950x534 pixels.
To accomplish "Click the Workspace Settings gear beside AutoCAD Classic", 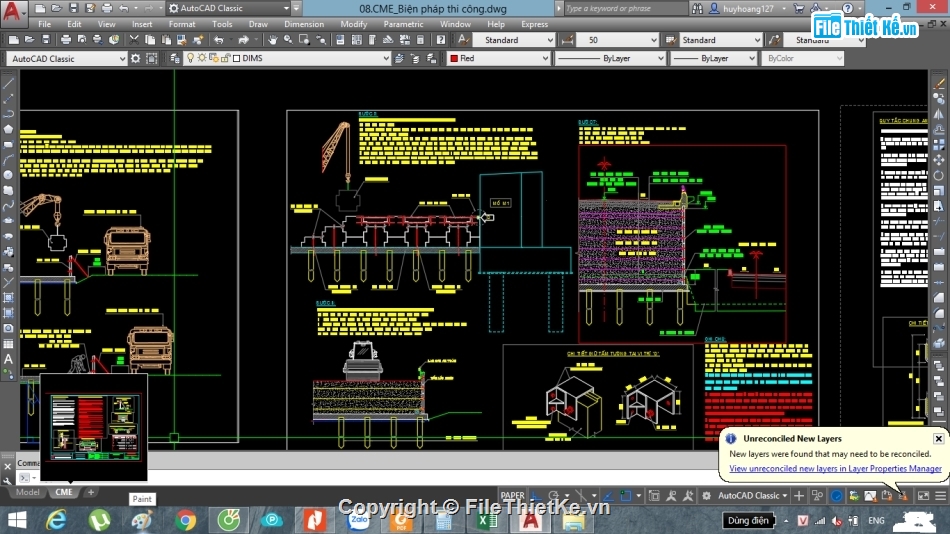I will point(136,58).
